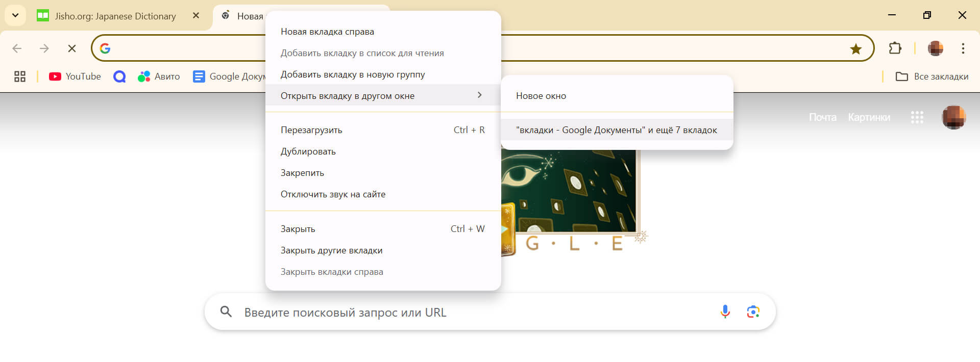Go back with the back arrow

pyautogui.click(x=17, y=48)
